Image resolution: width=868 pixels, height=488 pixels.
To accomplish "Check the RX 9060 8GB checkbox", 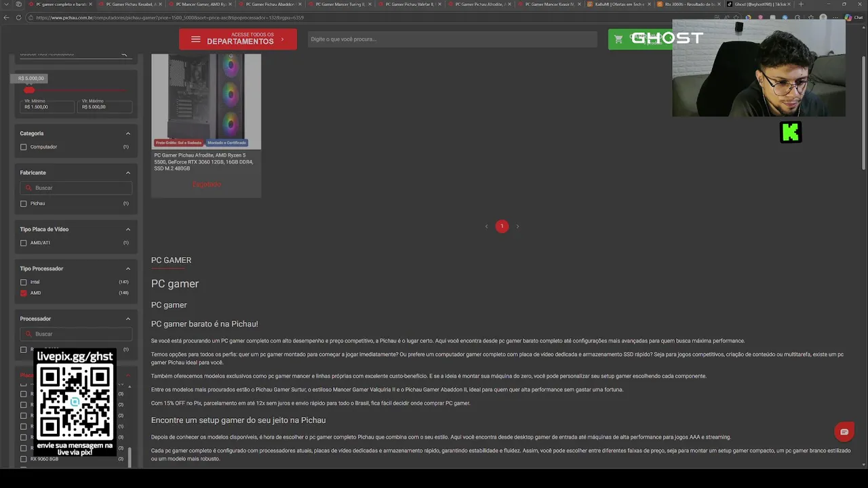I will (24, 459).
